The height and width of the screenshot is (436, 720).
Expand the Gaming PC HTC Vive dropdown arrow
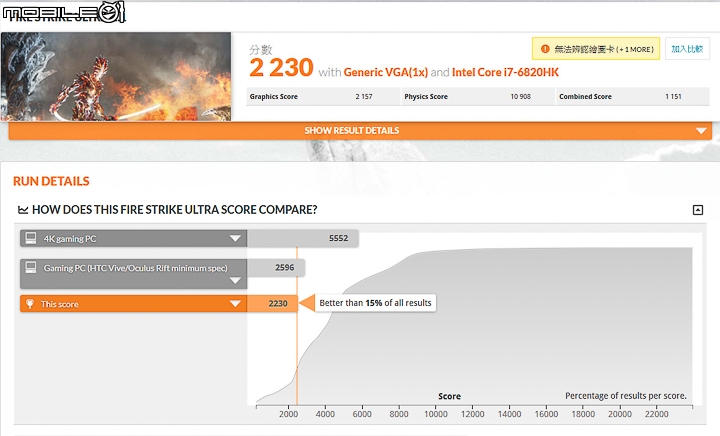coord(235,280)
